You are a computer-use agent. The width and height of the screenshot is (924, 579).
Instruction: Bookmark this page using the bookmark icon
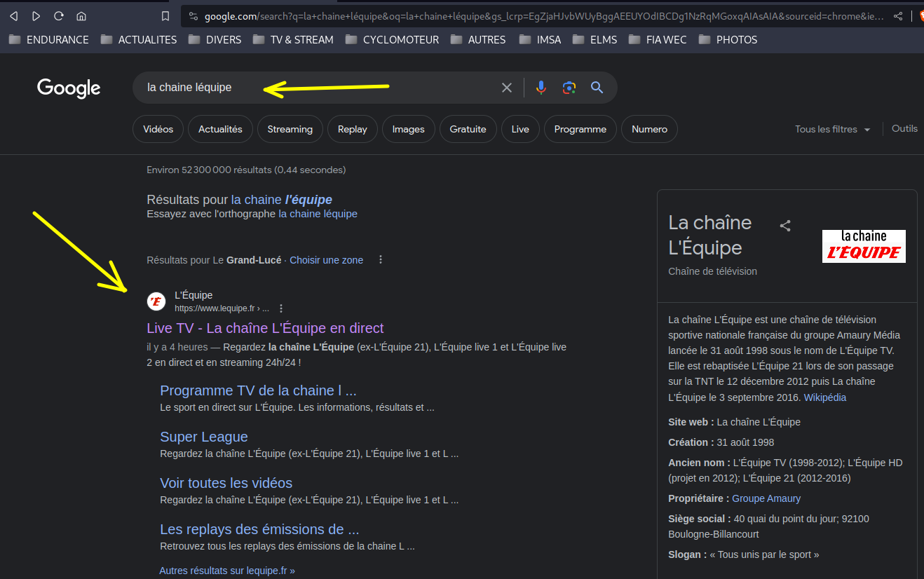tap(165, 16)
